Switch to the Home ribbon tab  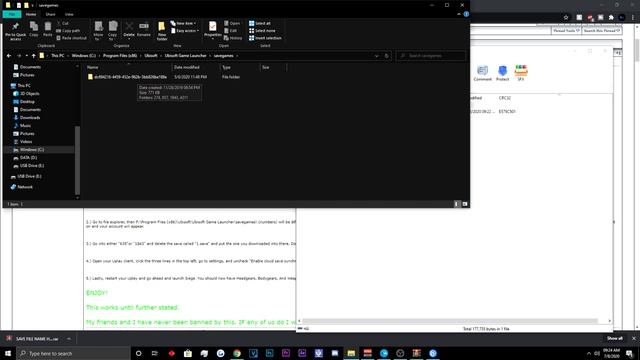31,14
